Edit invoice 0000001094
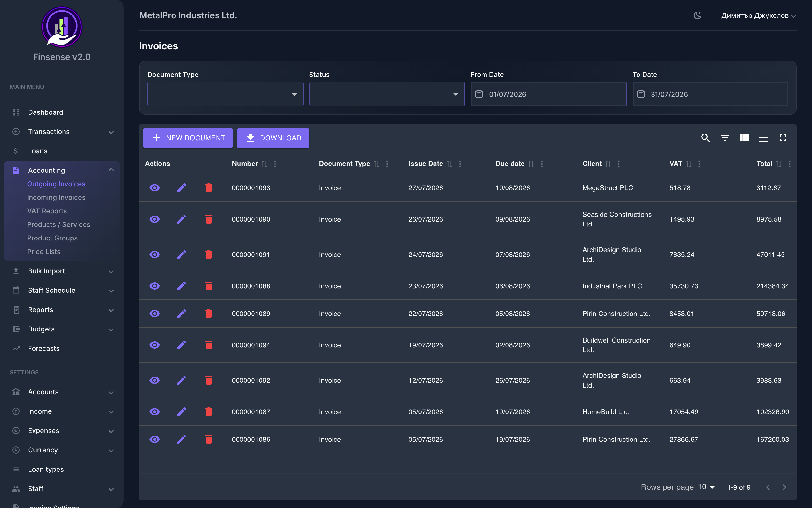 pyautogui.click(x=181, y=345)
